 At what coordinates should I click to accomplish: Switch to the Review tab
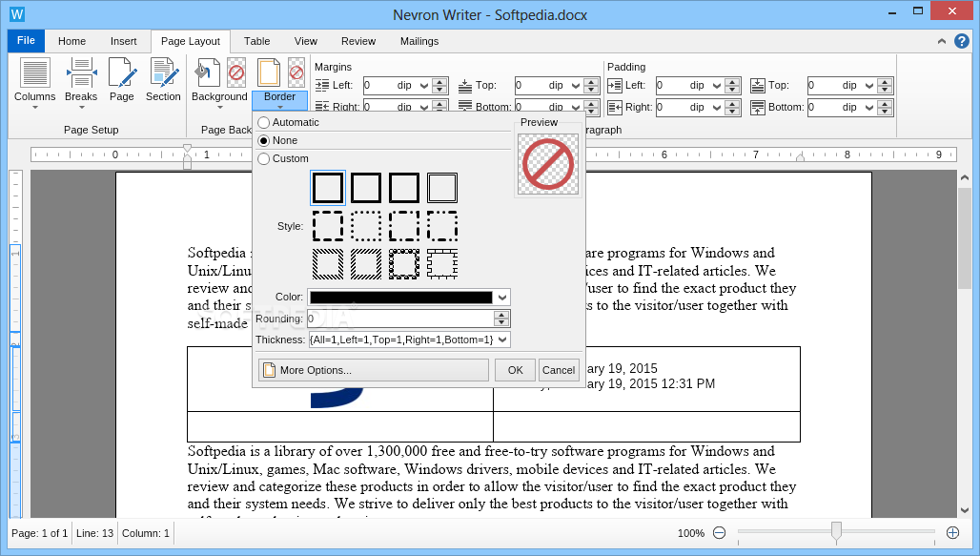pos(358,41)
